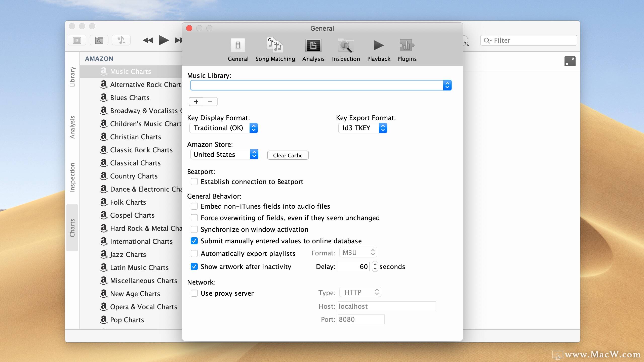Open Key Display Format dropdown

point(224,128)
